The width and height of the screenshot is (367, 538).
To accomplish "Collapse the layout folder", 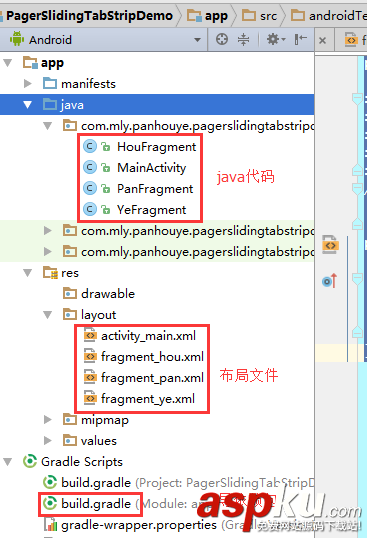I will pos(48,315).
